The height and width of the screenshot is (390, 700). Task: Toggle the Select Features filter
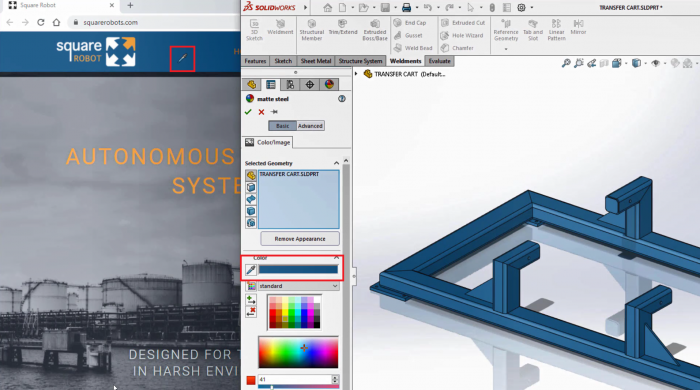(251, 223)
